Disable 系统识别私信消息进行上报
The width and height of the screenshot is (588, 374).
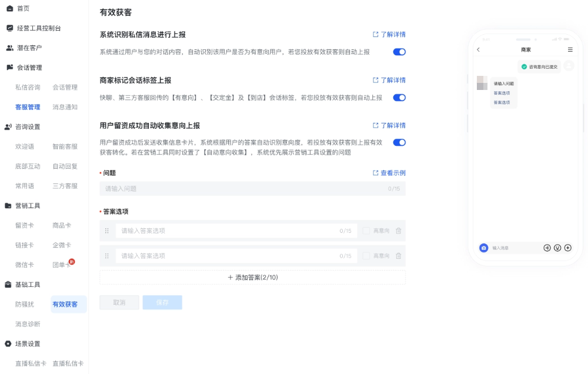[x=399, y=52]
